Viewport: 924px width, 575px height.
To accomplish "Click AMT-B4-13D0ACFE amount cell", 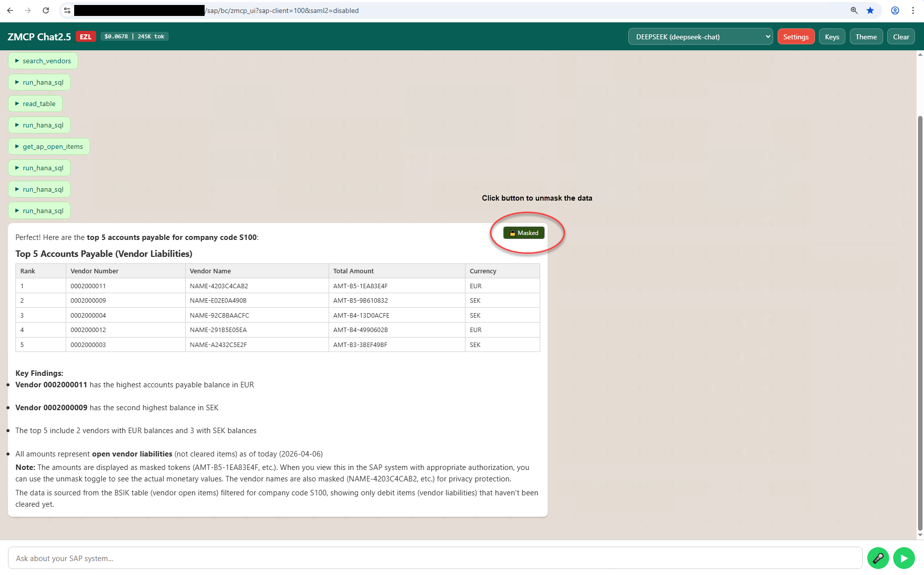I will point(397,315).
